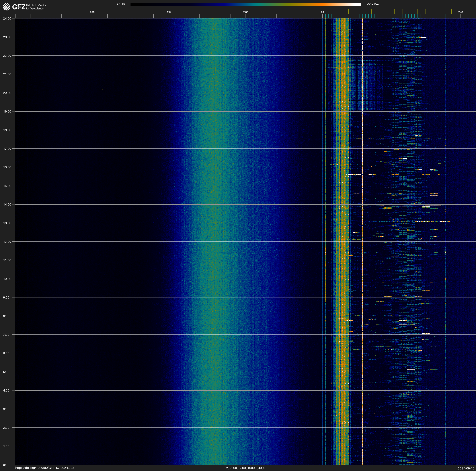Open the doi.org GFZ dataset link
The height and width of the screenshot is (471, 476).
(x=45, y=468)
